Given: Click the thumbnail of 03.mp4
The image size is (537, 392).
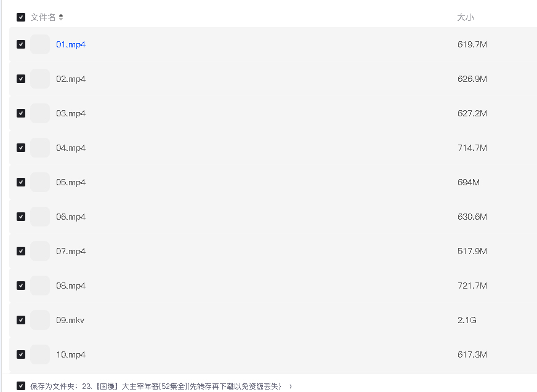Looking at the screenshot, I should point(40,113).
